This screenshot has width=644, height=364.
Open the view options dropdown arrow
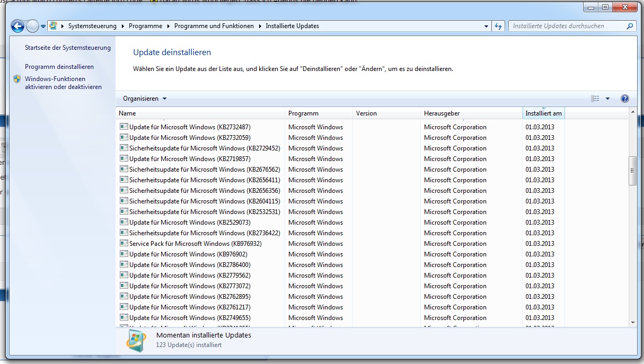[607, 99]
